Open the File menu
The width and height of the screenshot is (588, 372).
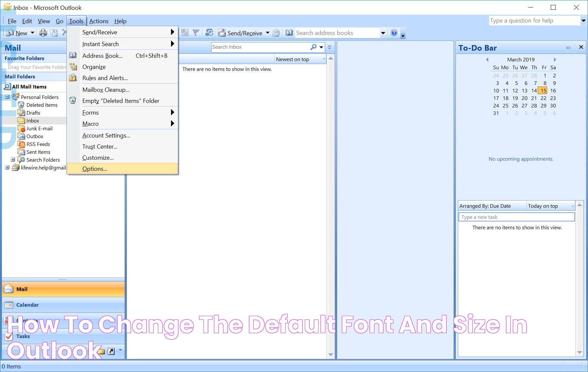click(x=12, y=21)
